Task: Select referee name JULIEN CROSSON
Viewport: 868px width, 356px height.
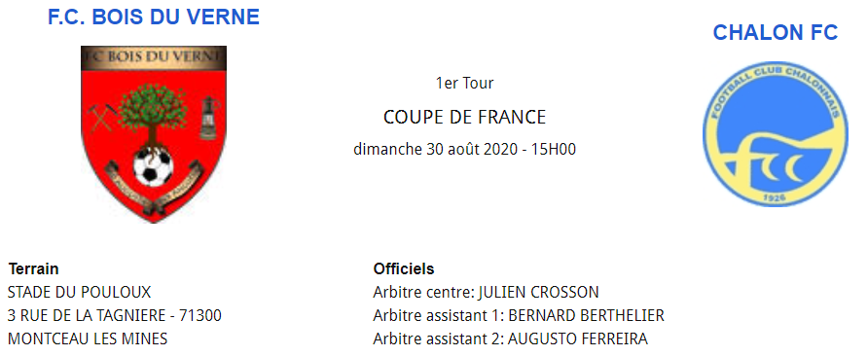Action: coord(539,293)
